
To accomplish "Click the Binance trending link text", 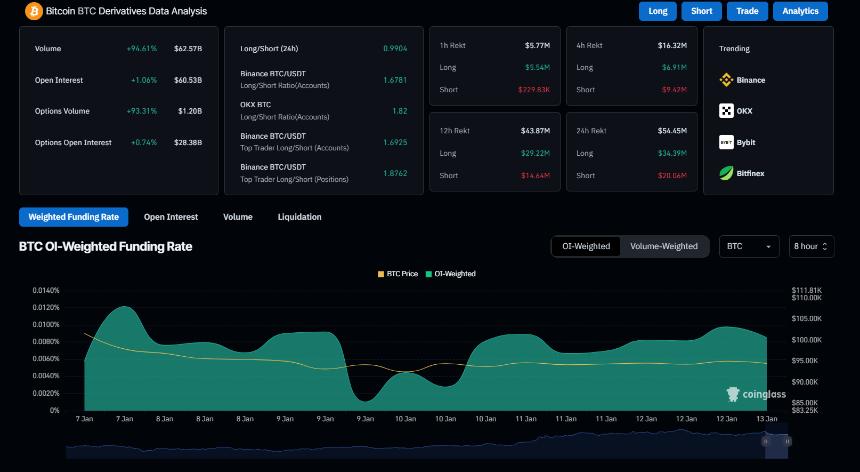I will (751, 80).
